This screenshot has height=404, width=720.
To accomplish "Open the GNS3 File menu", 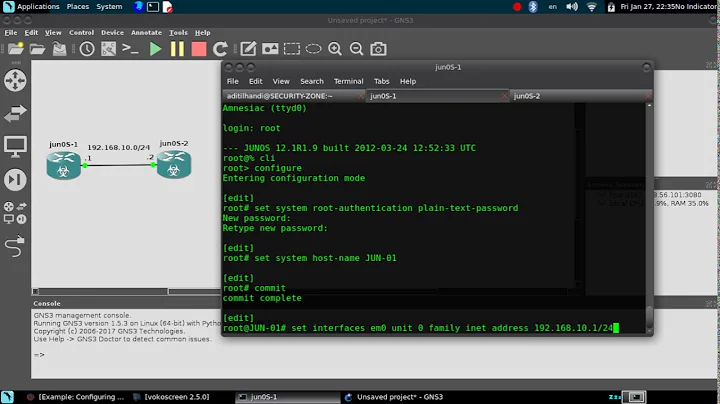I will [x=11, y=33].
